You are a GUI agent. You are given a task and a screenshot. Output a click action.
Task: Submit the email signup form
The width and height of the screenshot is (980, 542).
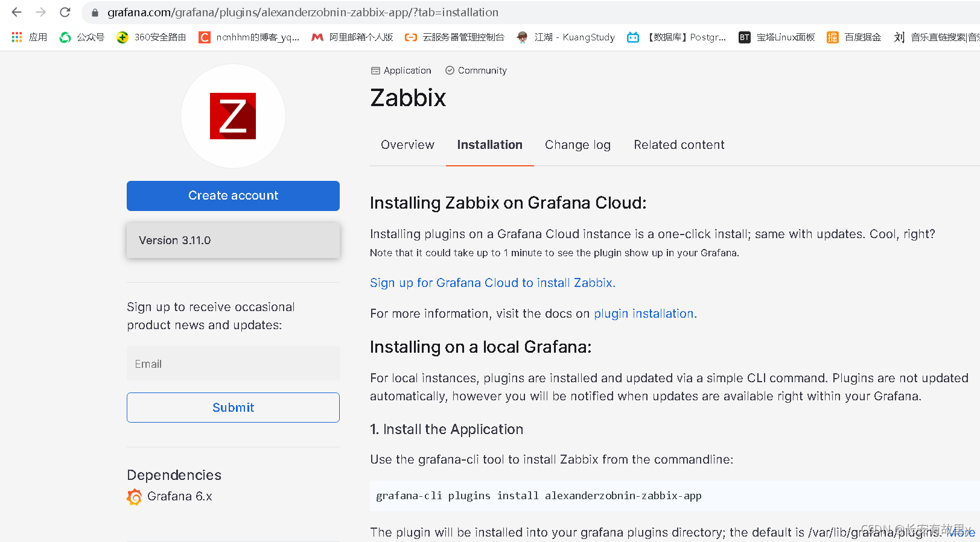233,408
